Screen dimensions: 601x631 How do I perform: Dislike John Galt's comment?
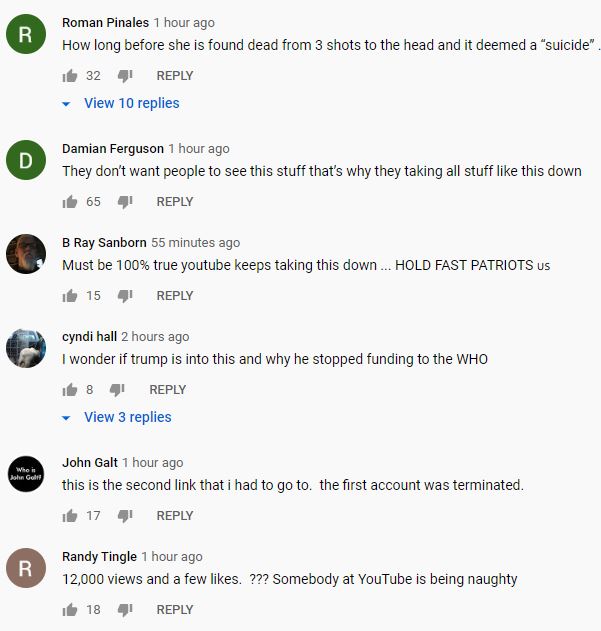(125, 516)
